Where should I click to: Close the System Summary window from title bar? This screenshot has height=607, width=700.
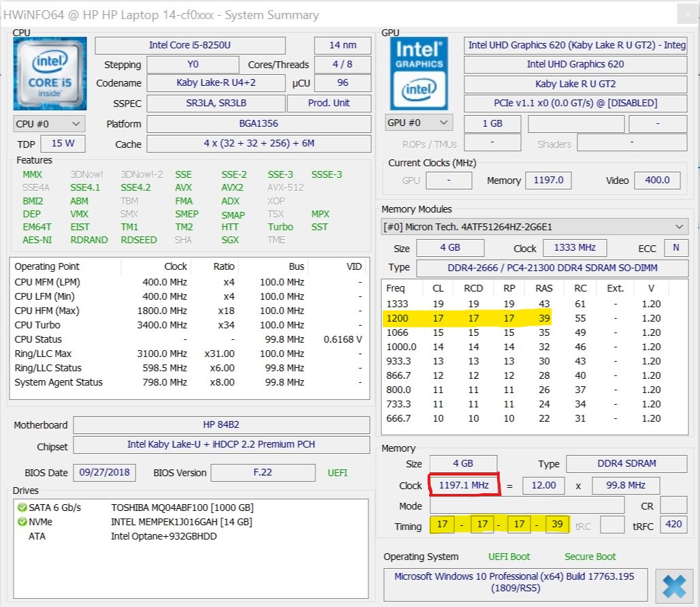point(686,14)
